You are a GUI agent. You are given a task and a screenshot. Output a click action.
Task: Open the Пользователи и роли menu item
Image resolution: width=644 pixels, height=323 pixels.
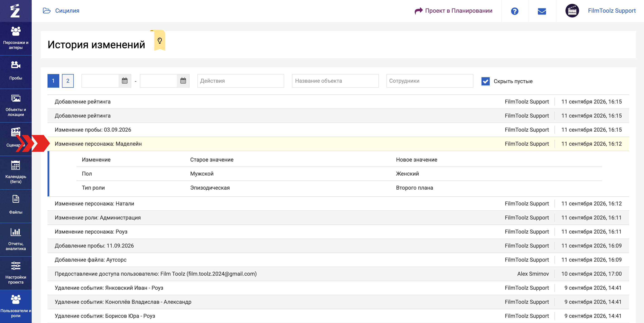[x=16, y=306]
